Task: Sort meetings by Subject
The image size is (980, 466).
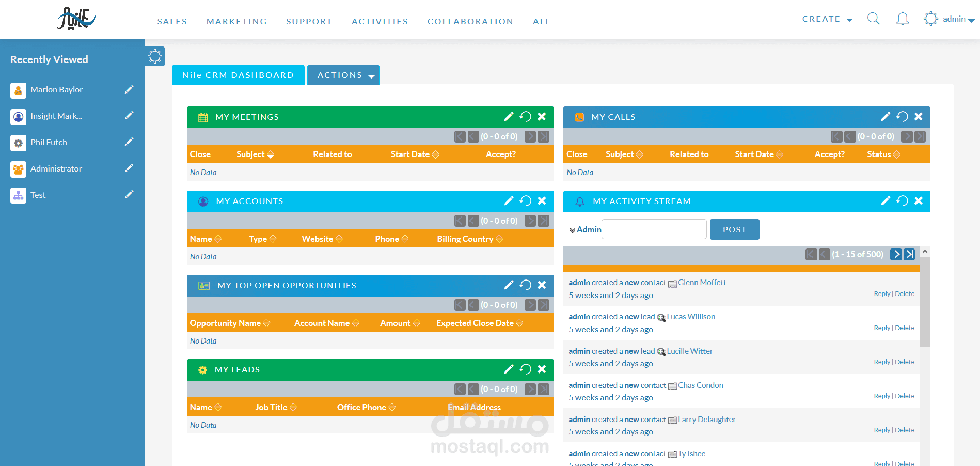Action: (x=255, y=154)
